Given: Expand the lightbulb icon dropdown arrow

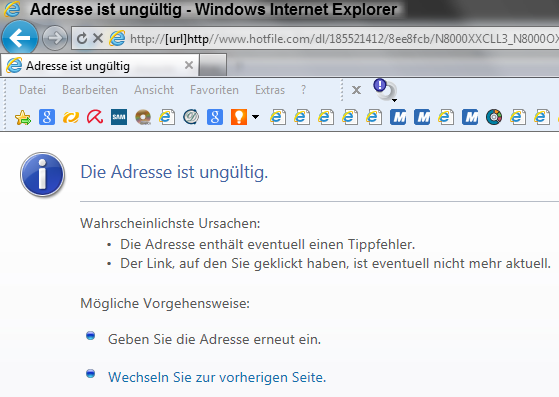Looking at the screenshot, I should tap(256, 117).
